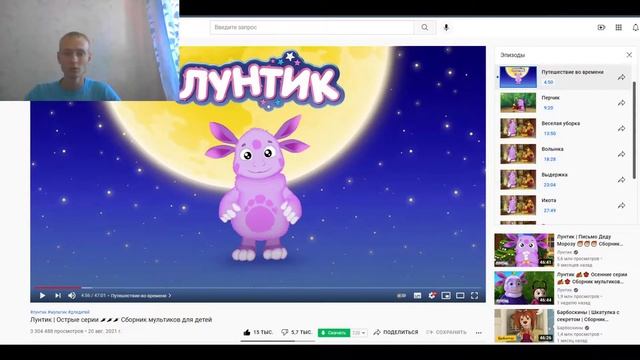Dislike the video with thumbs down

point(296,332)
